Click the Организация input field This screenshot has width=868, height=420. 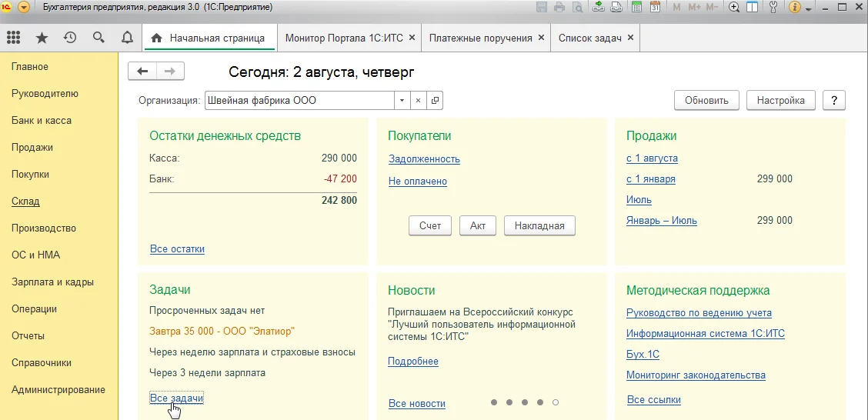299,101
